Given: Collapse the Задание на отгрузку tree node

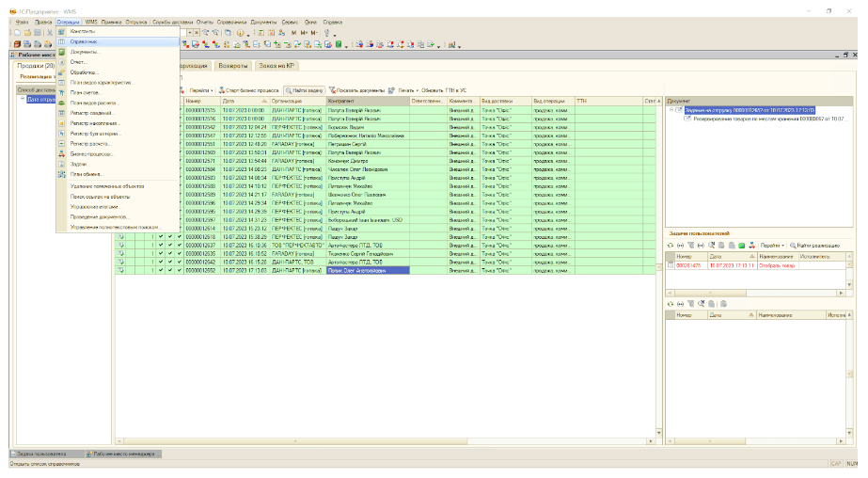Looking at the screenshot, I should click(671, 110).
